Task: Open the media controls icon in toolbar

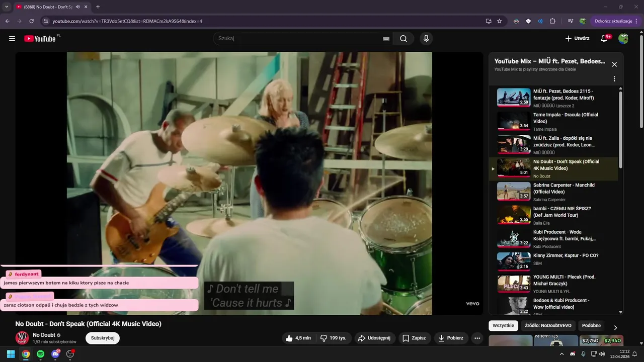Action: click(571, 21)
